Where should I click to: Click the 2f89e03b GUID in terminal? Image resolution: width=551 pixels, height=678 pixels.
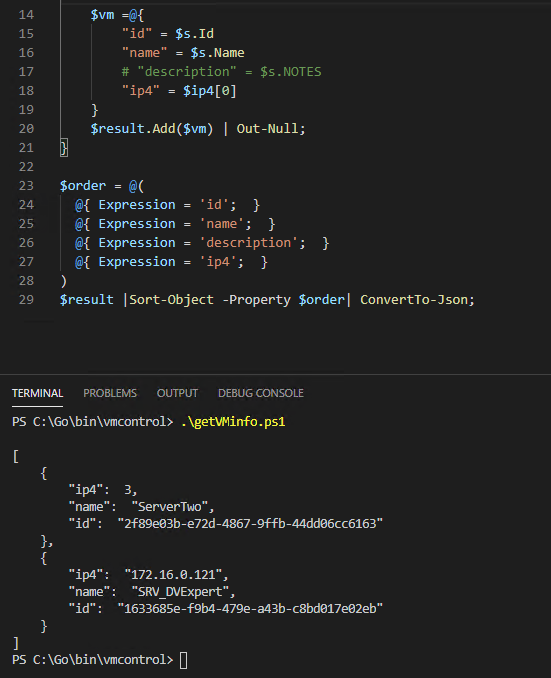250,524
